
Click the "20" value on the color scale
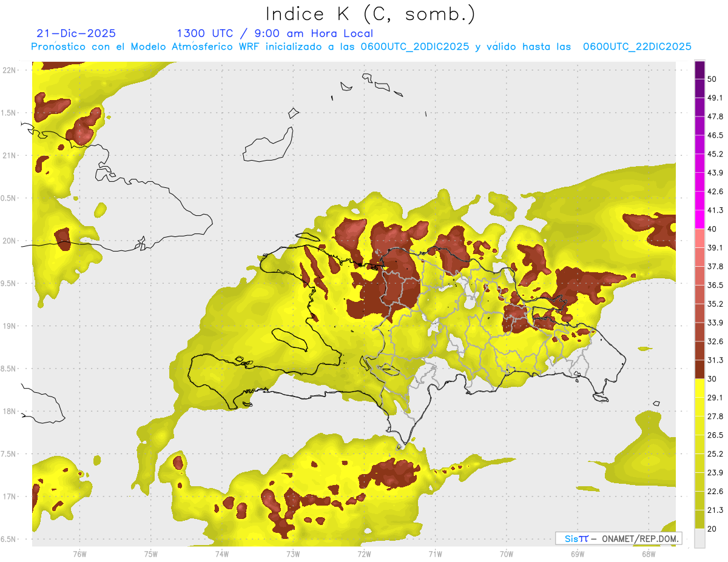[712, 529]
